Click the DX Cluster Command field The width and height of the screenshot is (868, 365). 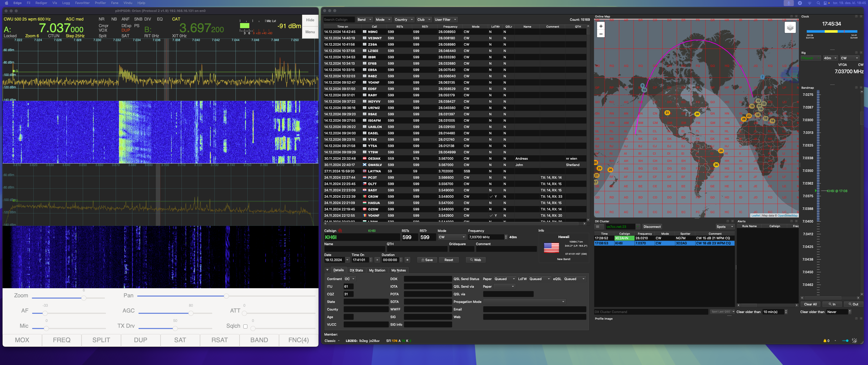651,312
